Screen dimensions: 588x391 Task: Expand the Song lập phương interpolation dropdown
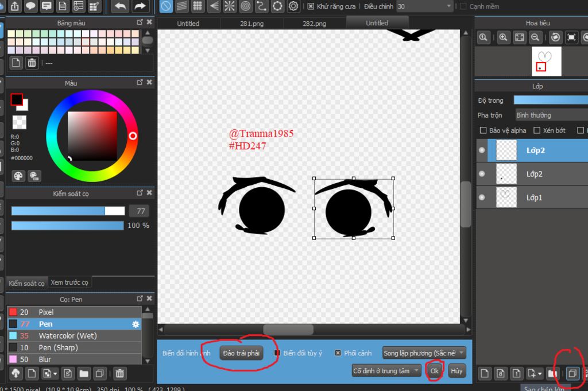click(424, 353)
